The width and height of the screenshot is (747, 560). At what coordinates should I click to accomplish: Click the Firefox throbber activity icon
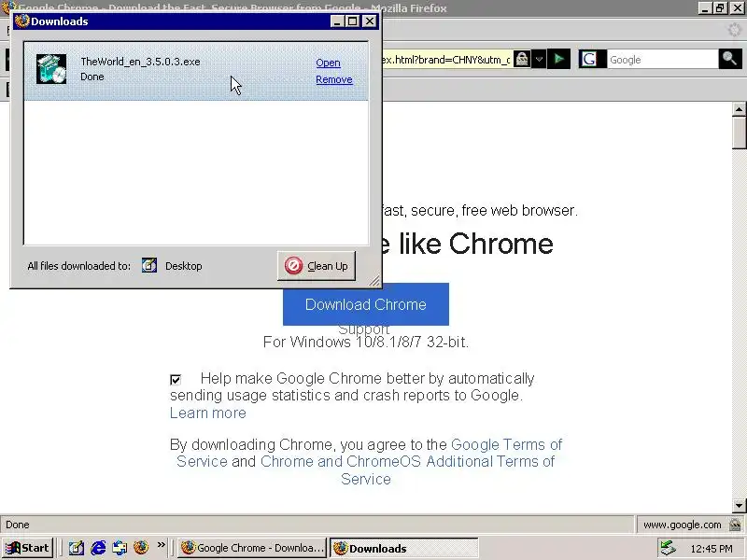[x=735, y=30]
